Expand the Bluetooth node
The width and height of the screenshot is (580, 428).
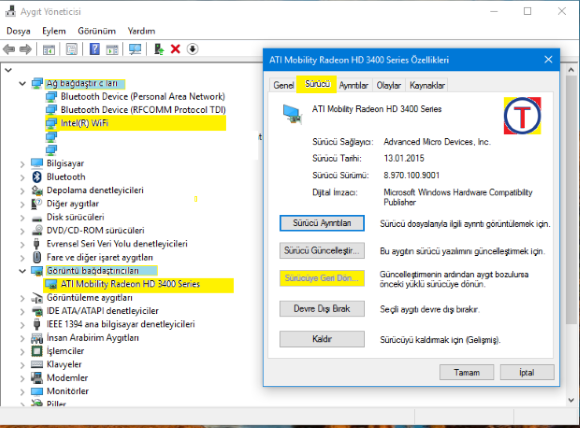click(x=23, y=178)
